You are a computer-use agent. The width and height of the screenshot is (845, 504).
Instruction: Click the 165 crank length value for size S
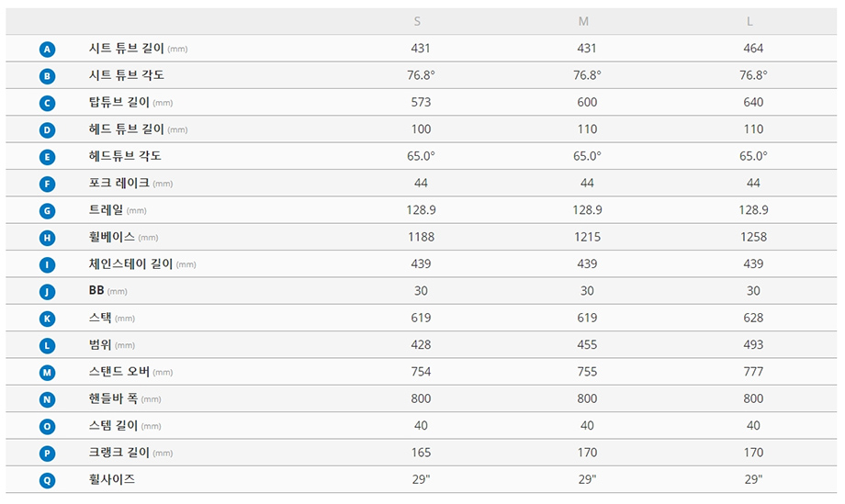pos(420,453)
